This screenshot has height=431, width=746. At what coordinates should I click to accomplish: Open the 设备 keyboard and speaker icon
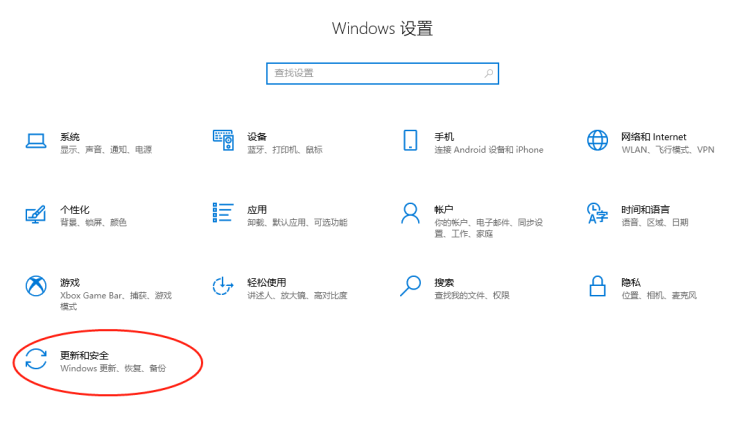(x=223, y=140)
